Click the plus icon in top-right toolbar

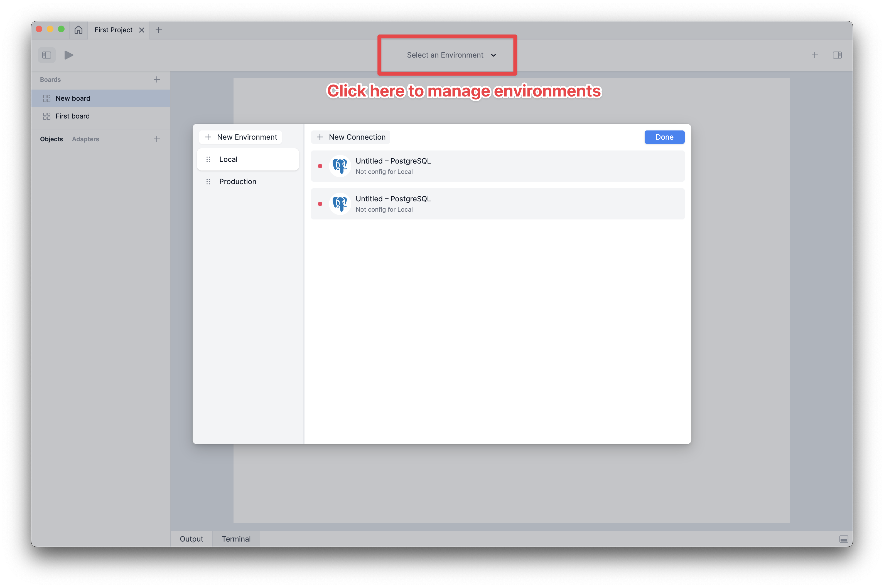point(815,55)
